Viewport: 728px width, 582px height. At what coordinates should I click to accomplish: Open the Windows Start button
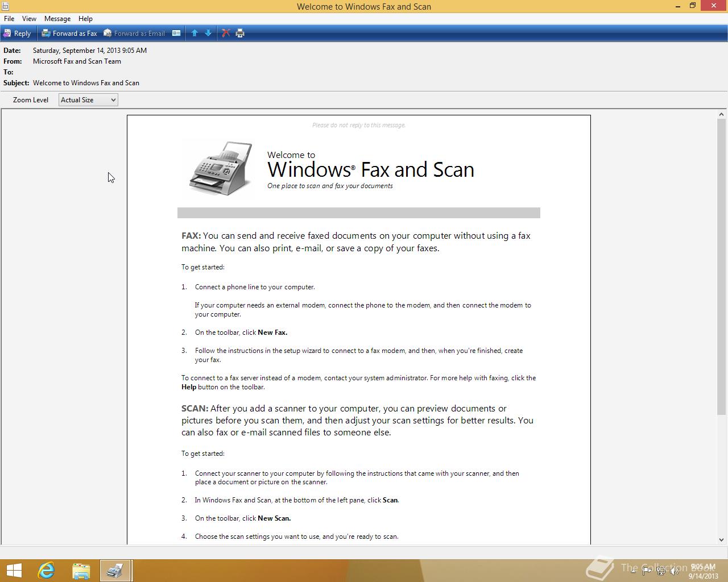pyautogui.click(x=14, y=571)
